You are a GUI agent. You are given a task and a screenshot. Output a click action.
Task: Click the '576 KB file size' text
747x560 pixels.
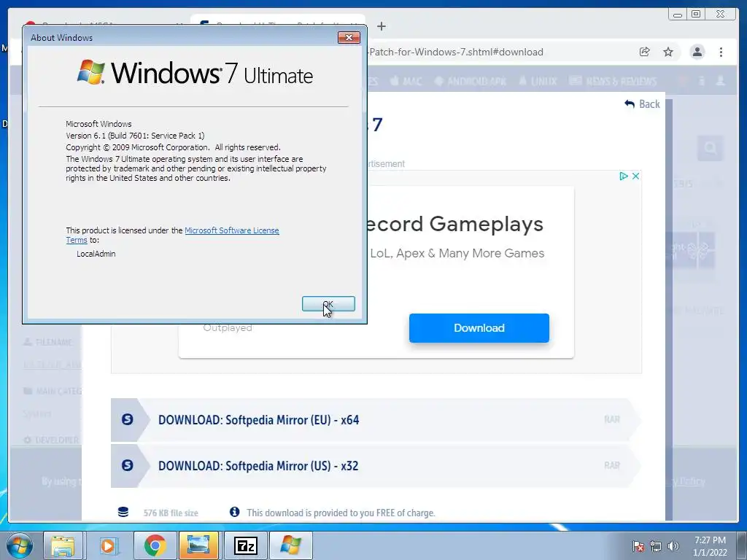pos(171,513)
